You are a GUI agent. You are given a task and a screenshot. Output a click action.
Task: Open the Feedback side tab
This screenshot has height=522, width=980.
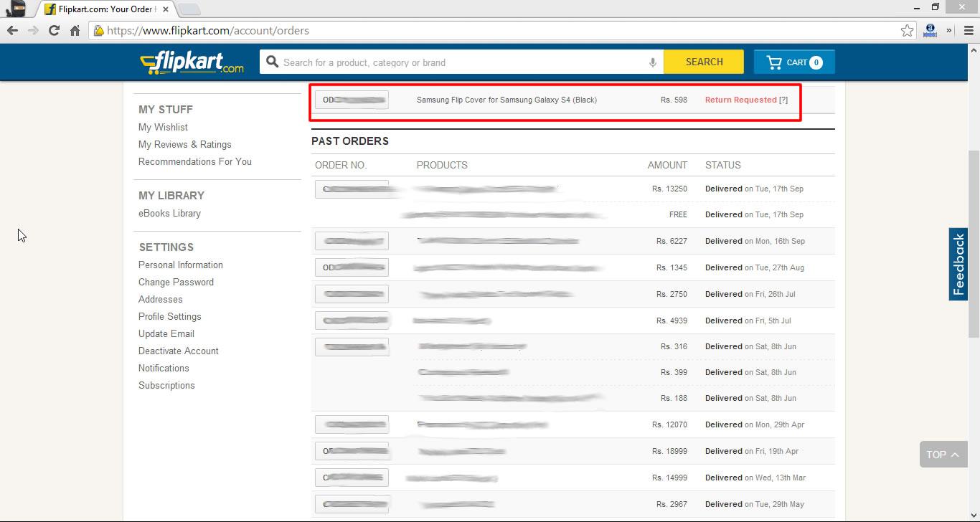point(958,265)
